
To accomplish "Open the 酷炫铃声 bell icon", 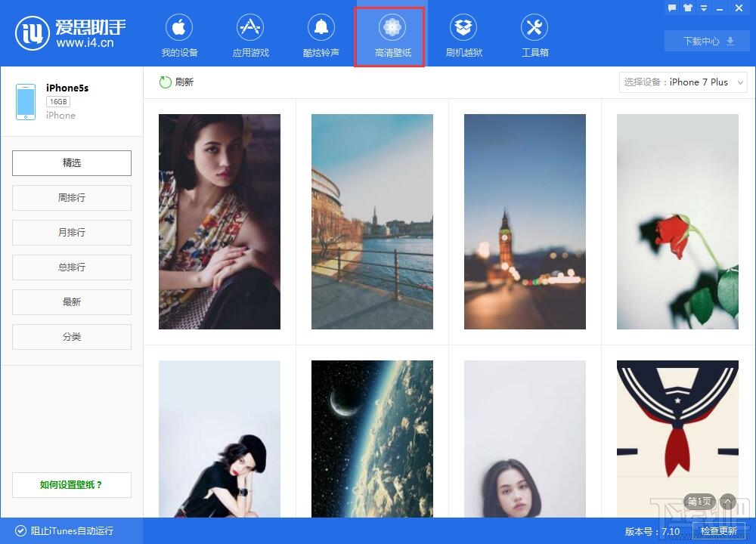I will click(321, 27).
